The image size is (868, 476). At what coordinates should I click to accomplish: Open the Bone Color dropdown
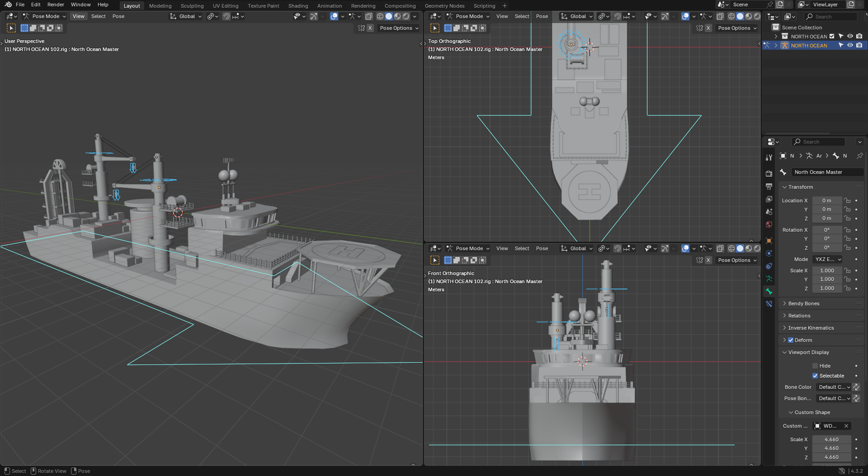point(834,387)
